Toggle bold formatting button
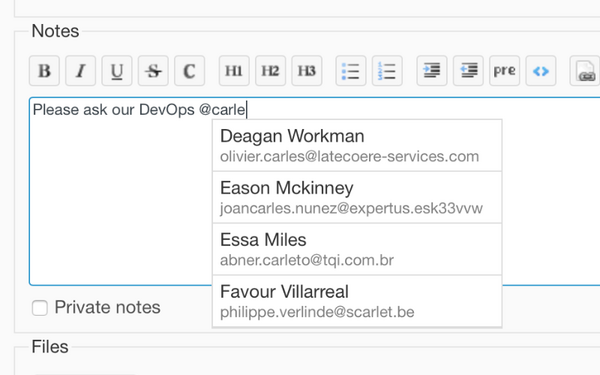Image resolution: width=600 pixels, height=375 pixels. (44, 71)
